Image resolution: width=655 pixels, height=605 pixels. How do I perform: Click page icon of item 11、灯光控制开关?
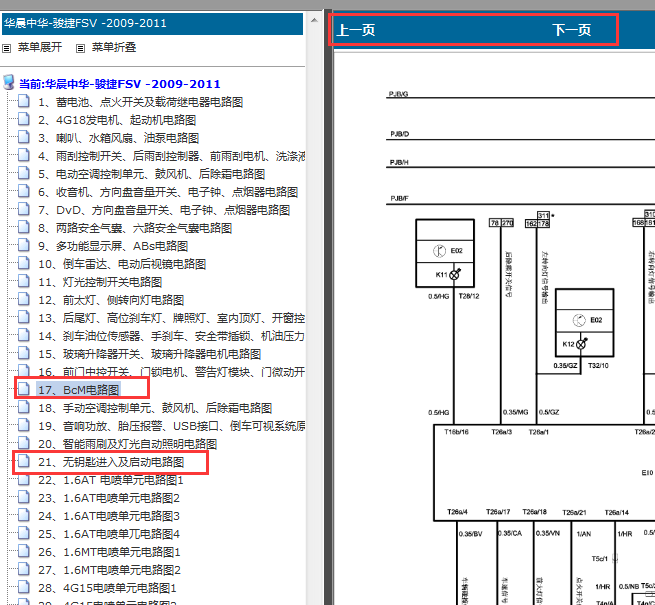(x=24, y=281)
